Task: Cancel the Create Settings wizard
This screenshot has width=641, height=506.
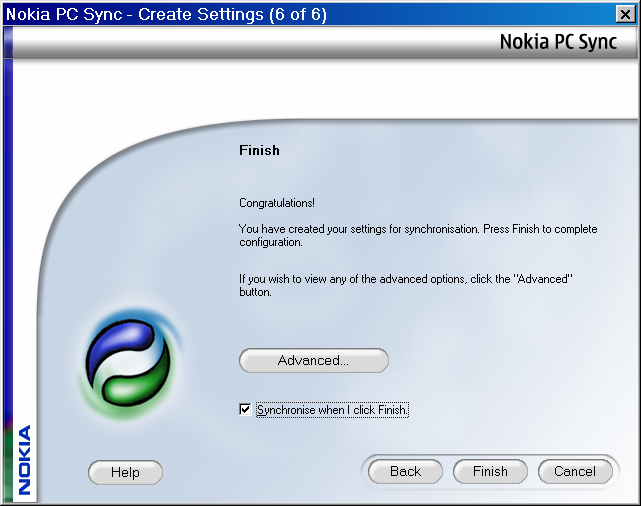Action: pos(575,471)
